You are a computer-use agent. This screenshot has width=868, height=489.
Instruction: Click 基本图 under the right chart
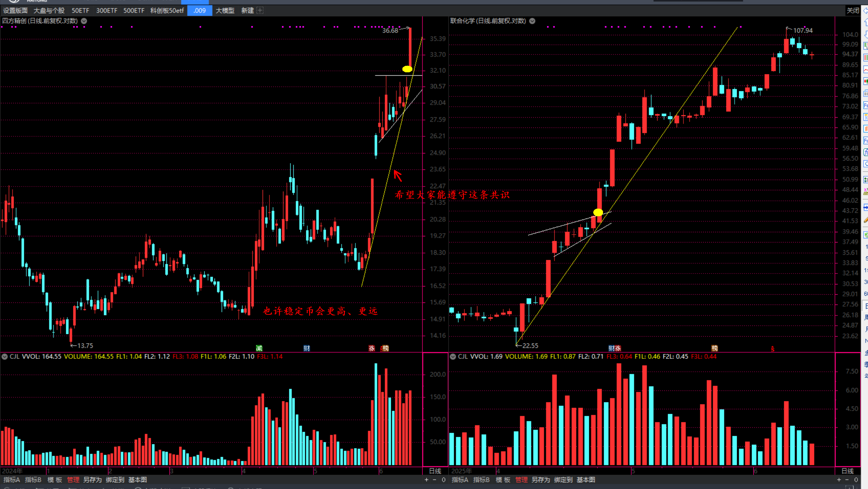(586, 480)
